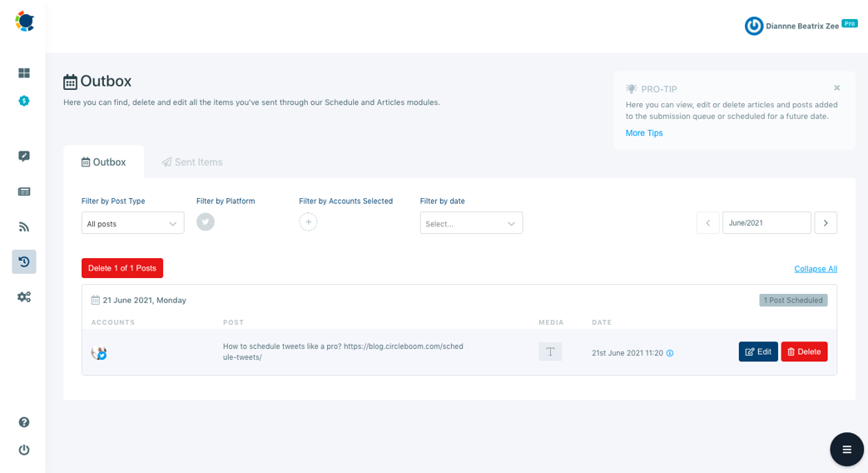Edit the scheduled tweet post

coord(758,351)
